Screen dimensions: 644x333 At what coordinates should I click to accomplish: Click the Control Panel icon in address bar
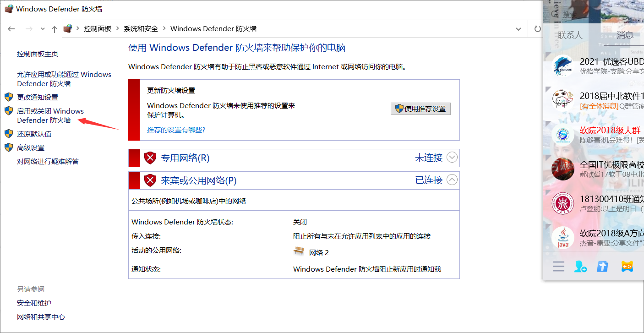coord(68,28)
